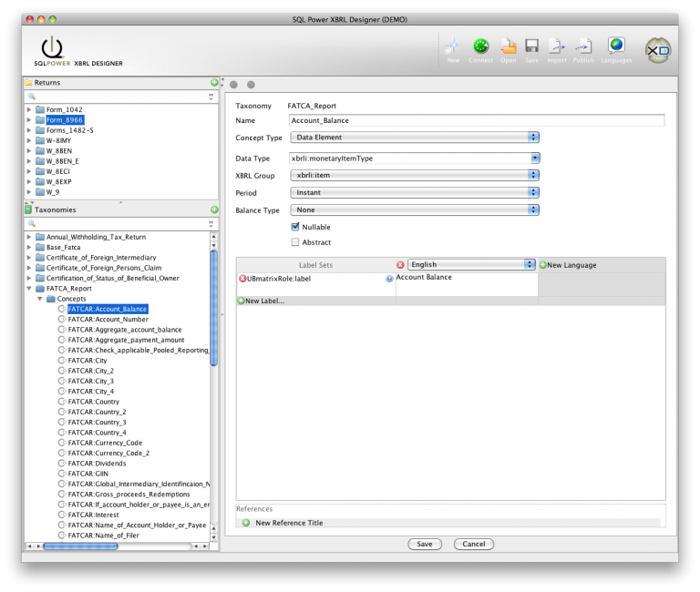
Task: Open the Balance Type dropdown
Action: tap(415, 209)
